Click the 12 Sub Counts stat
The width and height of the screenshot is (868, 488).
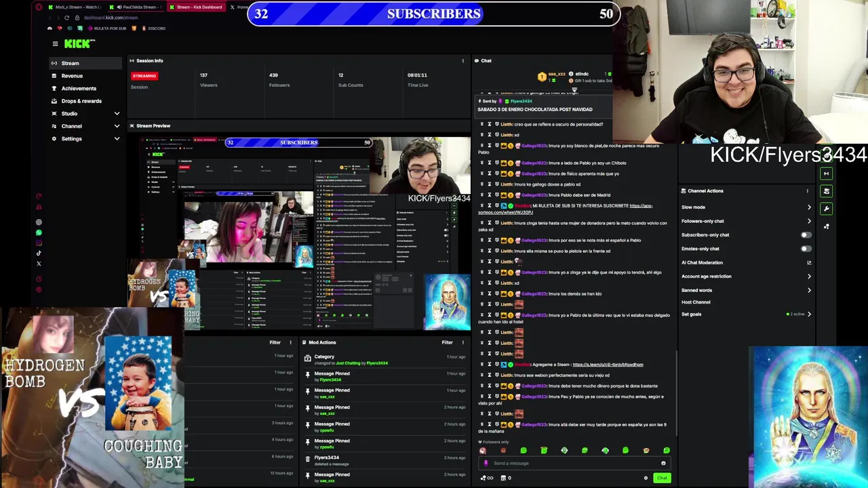point(350,80)
